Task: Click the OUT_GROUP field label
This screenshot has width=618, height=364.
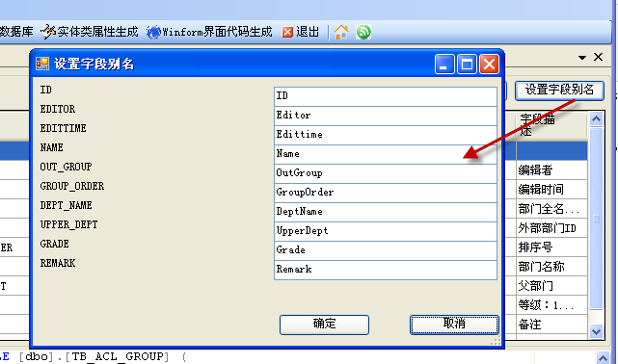Action: 66,167
